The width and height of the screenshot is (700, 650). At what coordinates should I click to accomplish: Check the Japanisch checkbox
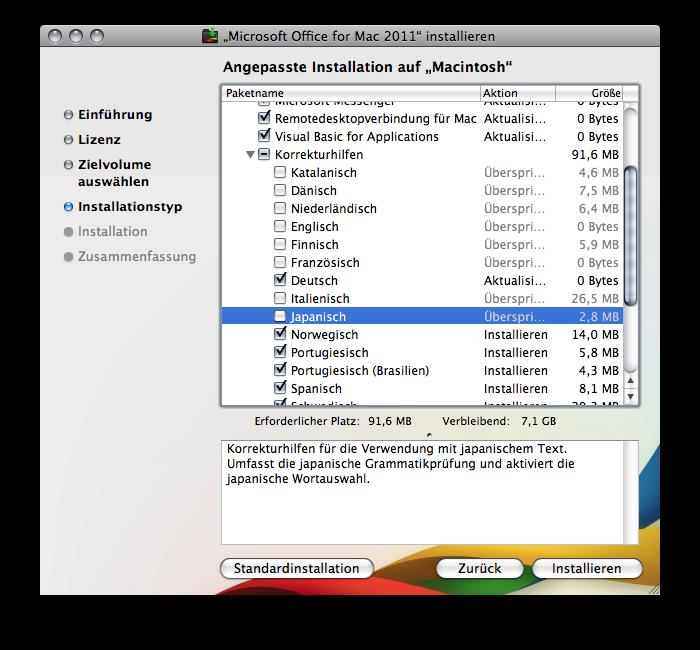pos(280,316)
